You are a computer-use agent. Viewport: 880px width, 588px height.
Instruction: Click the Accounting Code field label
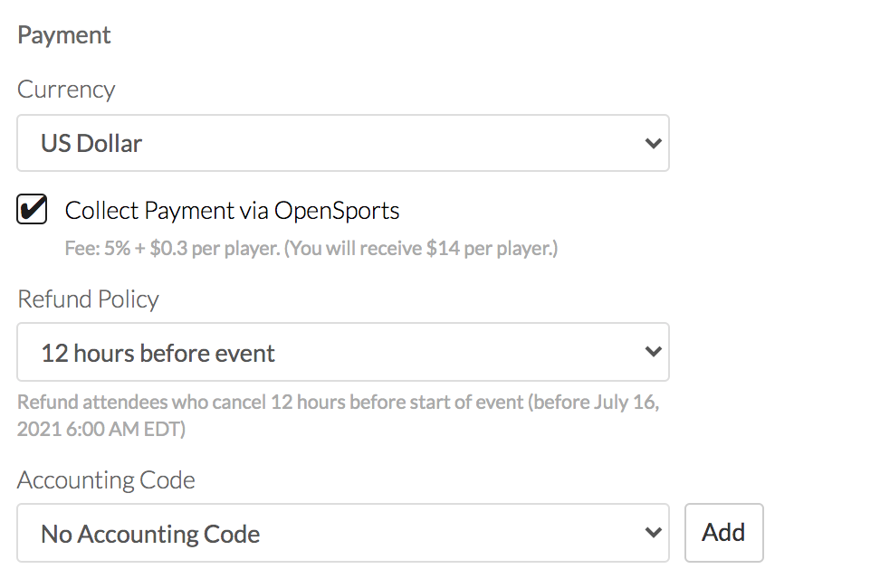(106, 479)
